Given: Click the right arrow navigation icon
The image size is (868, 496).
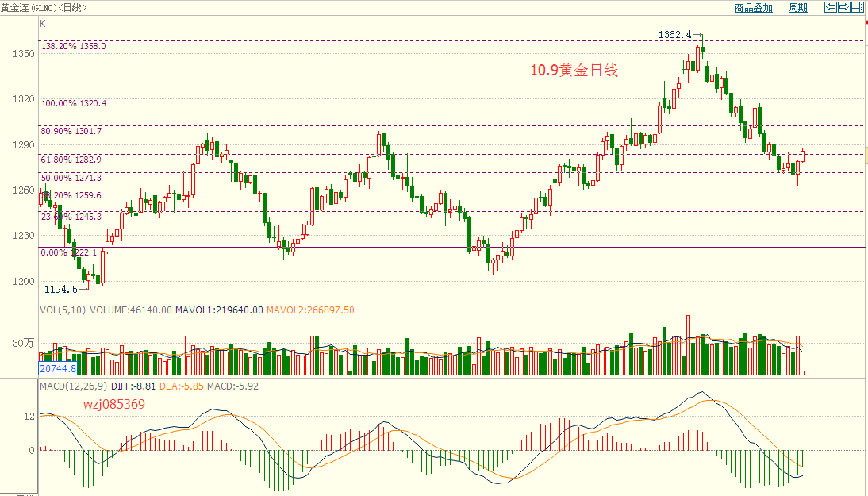Looking at the screenshot, I should tap(843, 7).
